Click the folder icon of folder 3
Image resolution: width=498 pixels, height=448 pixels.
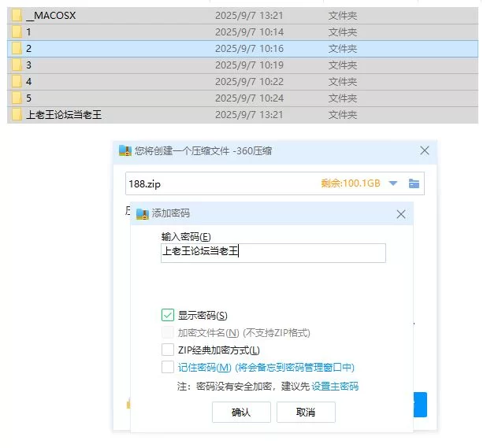(x=17, y=65)
